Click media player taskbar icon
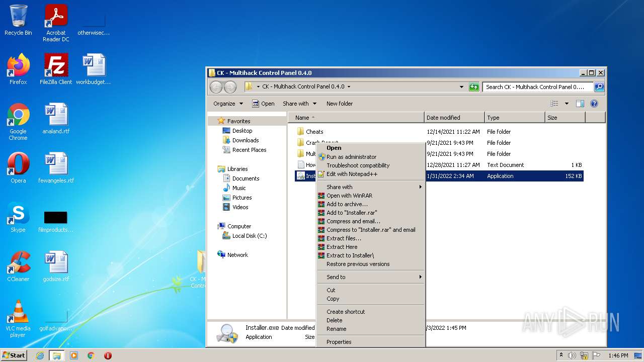644x362 pixels. click(74, 355)
